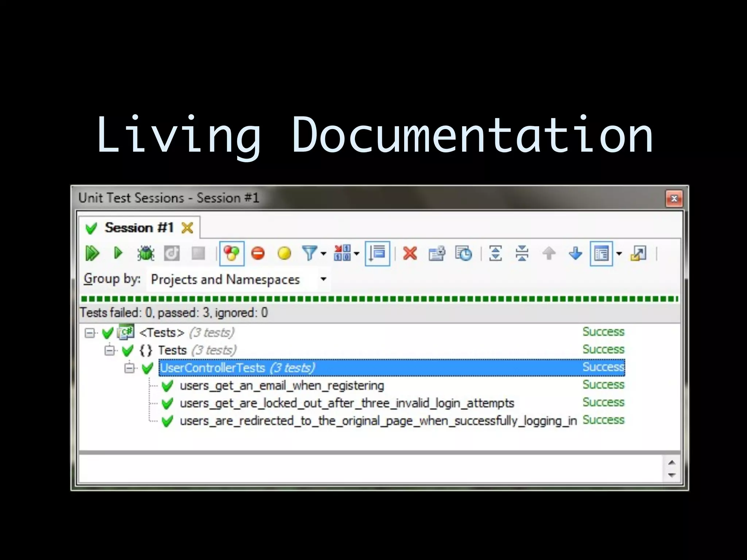
Task: Click Success status of users_get_an_email_when_registering
Action: (604, 385)
